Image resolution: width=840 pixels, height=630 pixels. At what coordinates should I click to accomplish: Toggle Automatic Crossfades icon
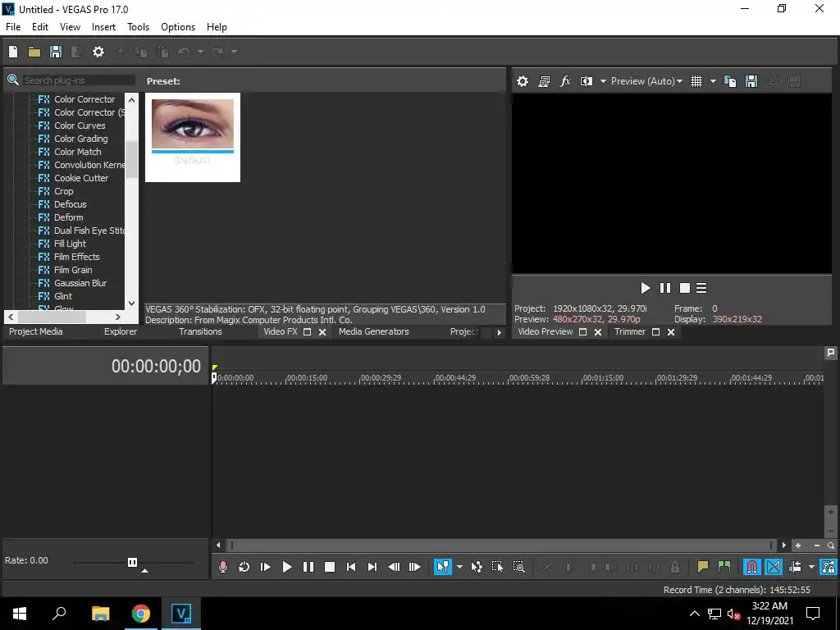point(773,567)
